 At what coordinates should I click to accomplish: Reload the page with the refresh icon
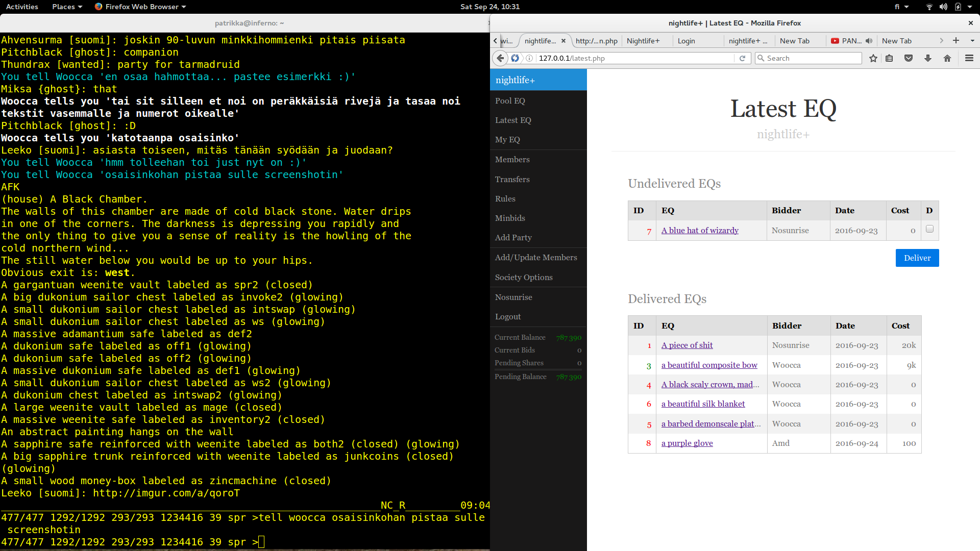pyautogui.click(x=743, y=58)
